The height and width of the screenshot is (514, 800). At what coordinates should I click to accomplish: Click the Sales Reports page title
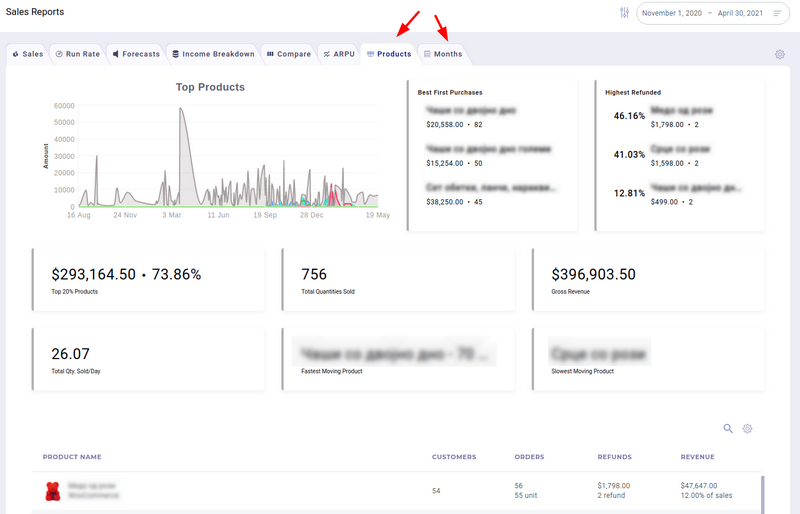pyautogui.click(x=35, y=12)
